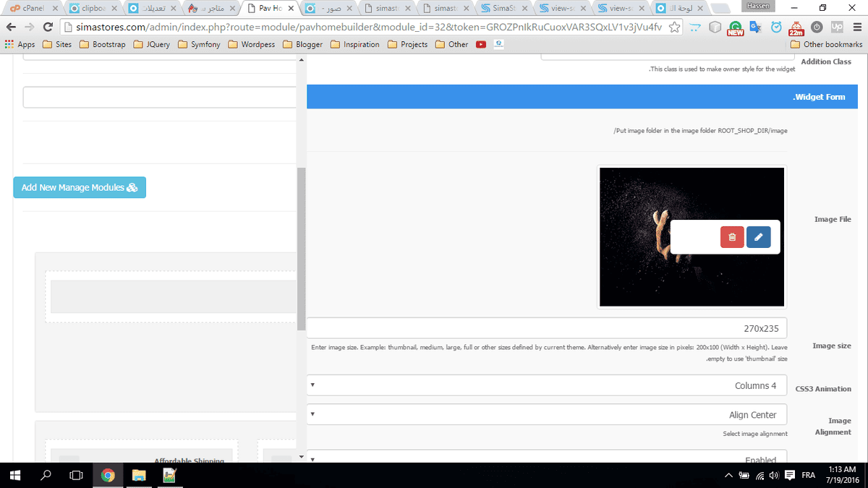Image resolution: width=868 pixels, height=488 pixels.
Task: Open the green NEW badge extension
Action: point(736,27)
